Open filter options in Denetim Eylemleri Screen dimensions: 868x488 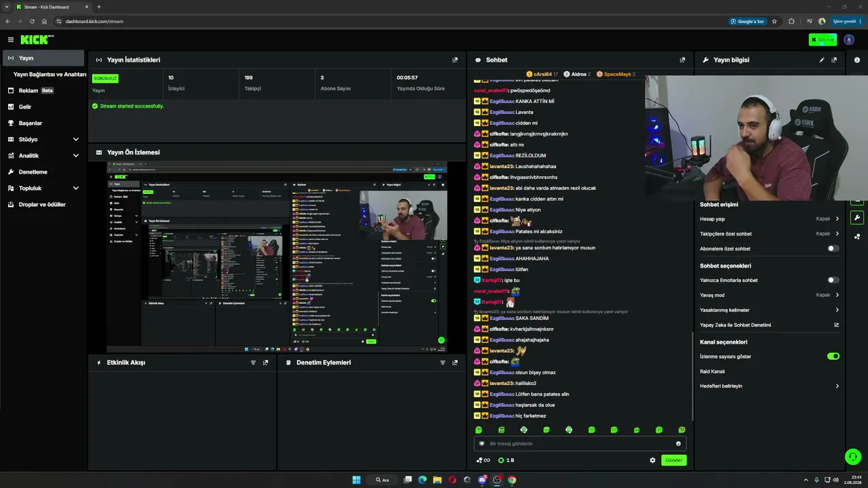[x=443, y=363]
